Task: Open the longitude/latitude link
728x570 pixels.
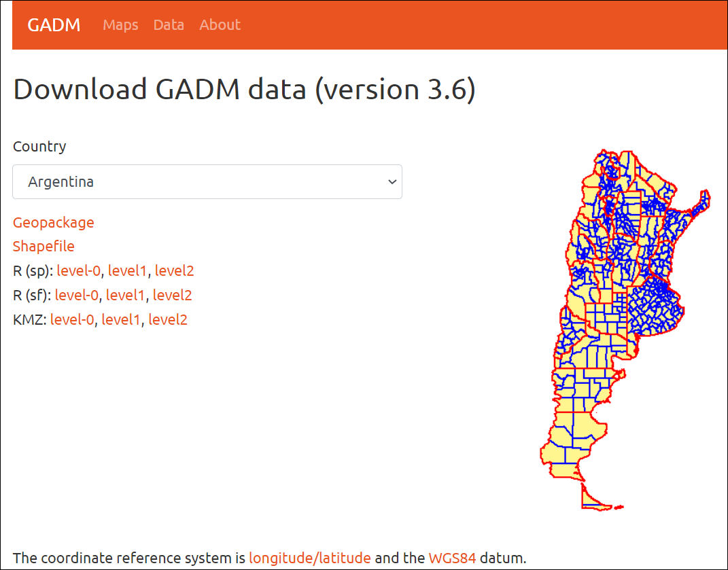Action: (310, 558)
